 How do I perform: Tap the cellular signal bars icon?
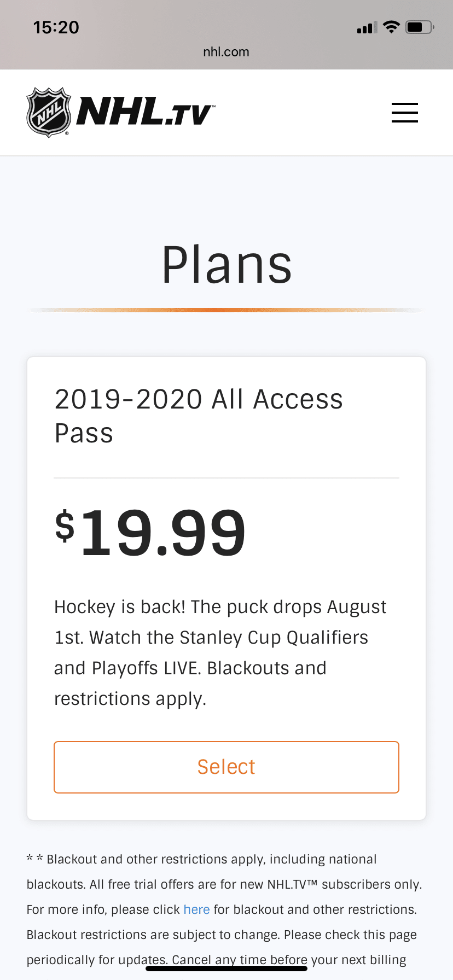367,26
